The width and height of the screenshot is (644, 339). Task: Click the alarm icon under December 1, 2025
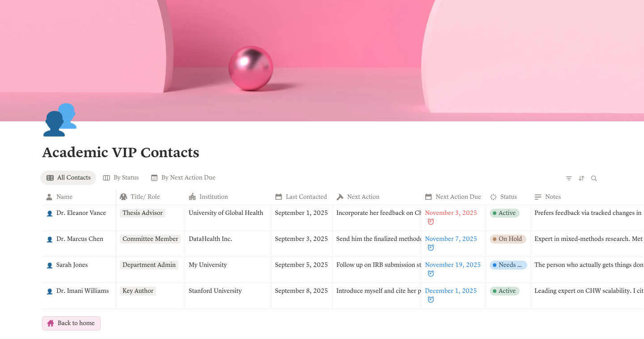pos(431,300)
